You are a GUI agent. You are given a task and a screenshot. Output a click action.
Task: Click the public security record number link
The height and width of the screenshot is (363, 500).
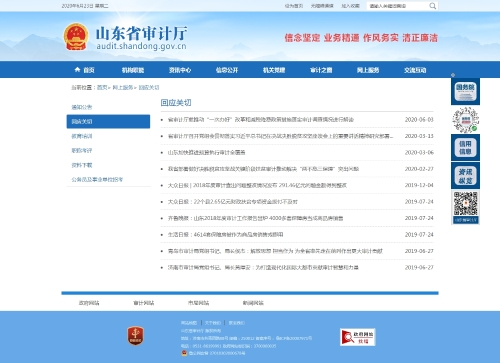[217, 353]
